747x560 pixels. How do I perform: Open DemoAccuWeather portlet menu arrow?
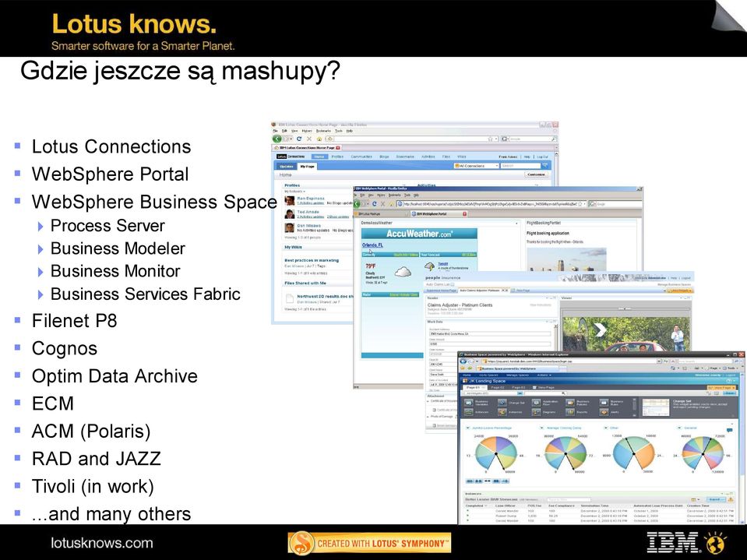(x=516, y=224)
